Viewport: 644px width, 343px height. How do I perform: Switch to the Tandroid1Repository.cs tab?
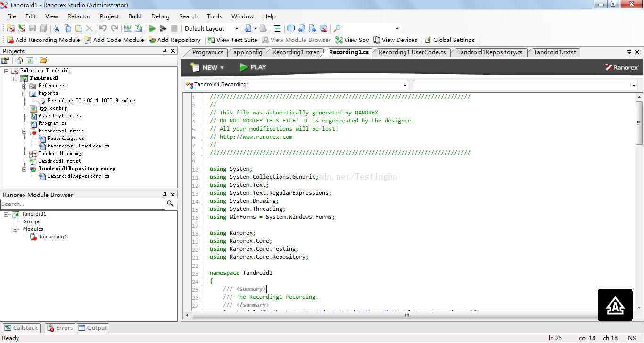(490, 52)
